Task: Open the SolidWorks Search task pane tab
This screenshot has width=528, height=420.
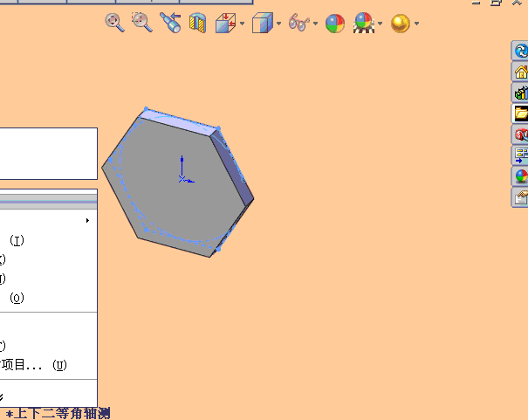Action: pyautogui.click(x=520, y=134)
